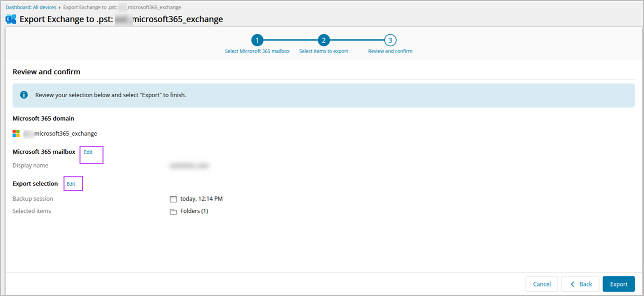The width and height of the screenshot is (644, 296).
Task: Click the Microsoft logo under Microsoft 365 domain
Action: pyautogui.click(x=16, y=134)
